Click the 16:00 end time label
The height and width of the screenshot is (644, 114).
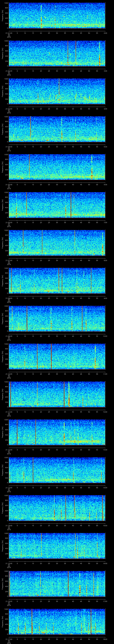(x=105, y=563)
